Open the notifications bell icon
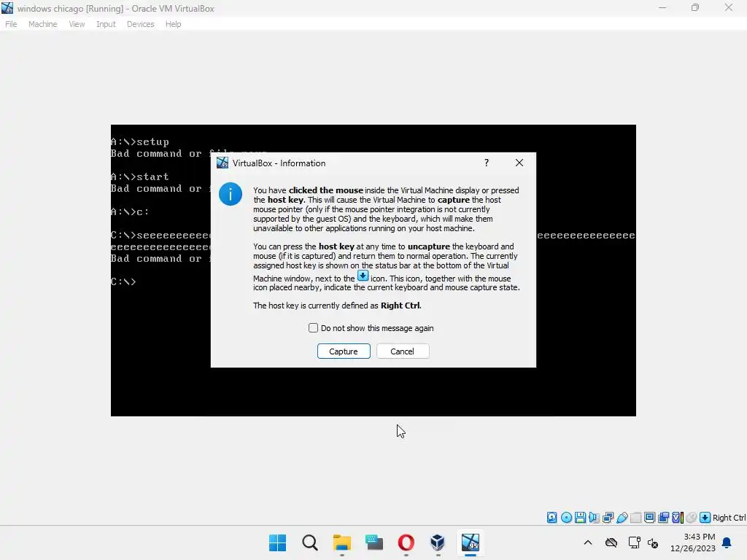 coord(727,542)
